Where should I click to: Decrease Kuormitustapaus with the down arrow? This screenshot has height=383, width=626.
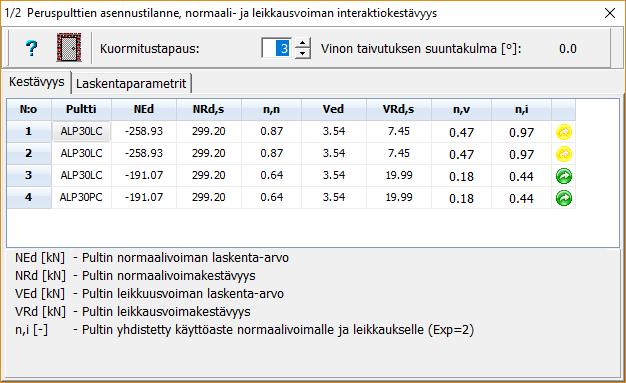click(x=303, y=54)
